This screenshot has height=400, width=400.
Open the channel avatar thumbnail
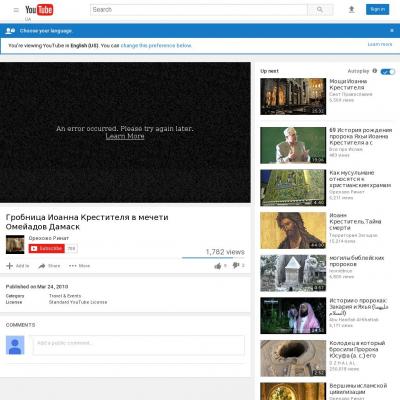15,245
